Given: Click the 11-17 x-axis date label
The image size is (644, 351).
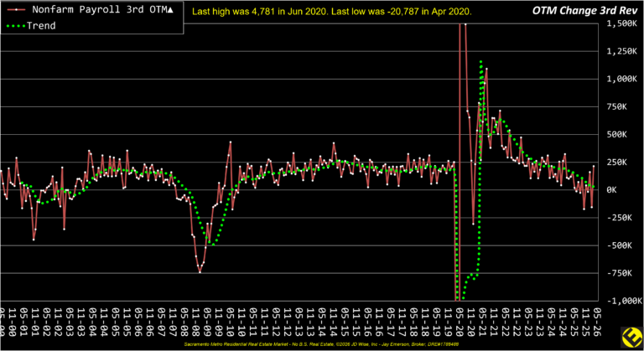Looking at the screenshot, I should coord(402,323).
